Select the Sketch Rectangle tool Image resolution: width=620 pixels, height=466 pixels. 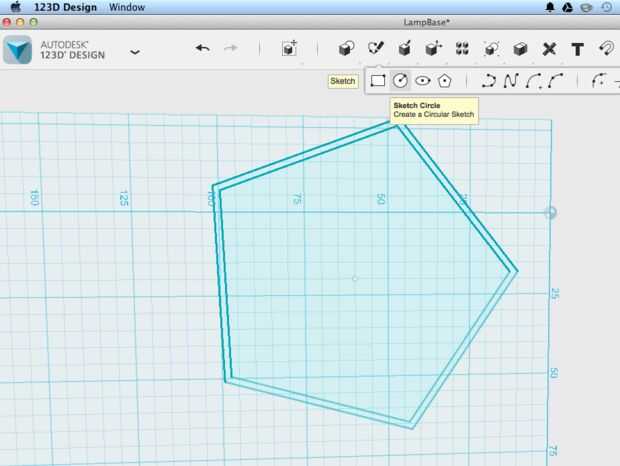(x=378, y=81)
